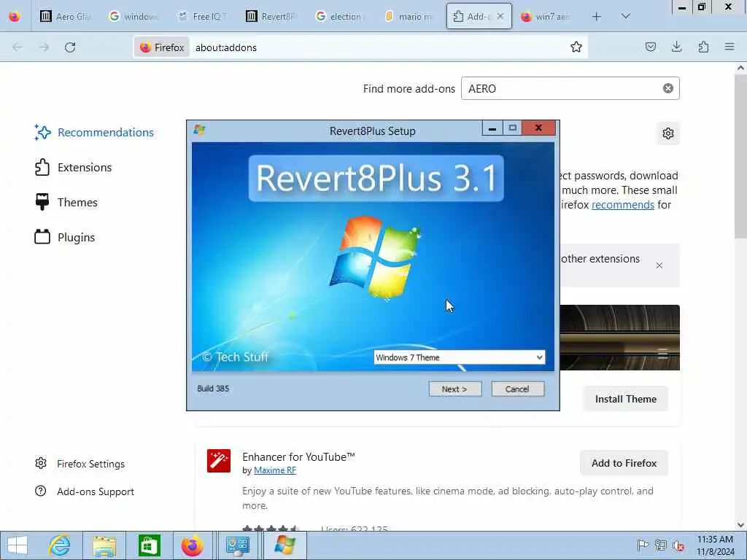Click the Enhancer for YouTube icon
The image size is (747, 560).
[219, 461]
